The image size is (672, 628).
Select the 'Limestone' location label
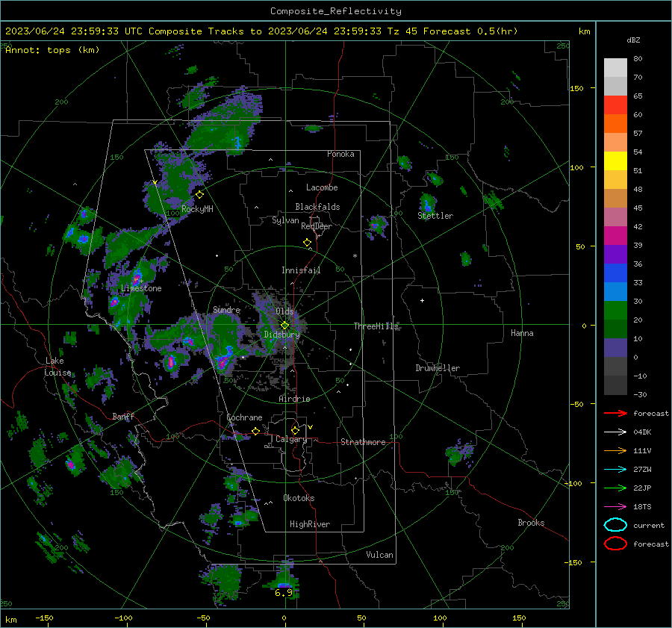(x=141, y=288)
